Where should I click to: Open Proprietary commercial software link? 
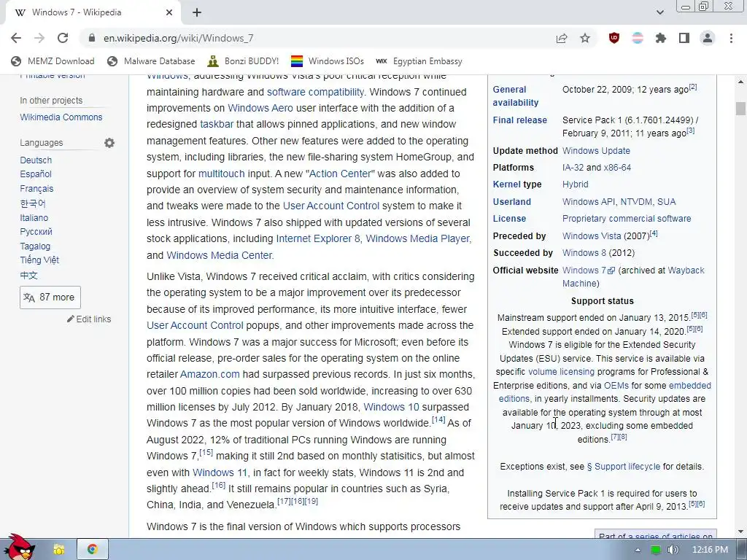(627, 219)
